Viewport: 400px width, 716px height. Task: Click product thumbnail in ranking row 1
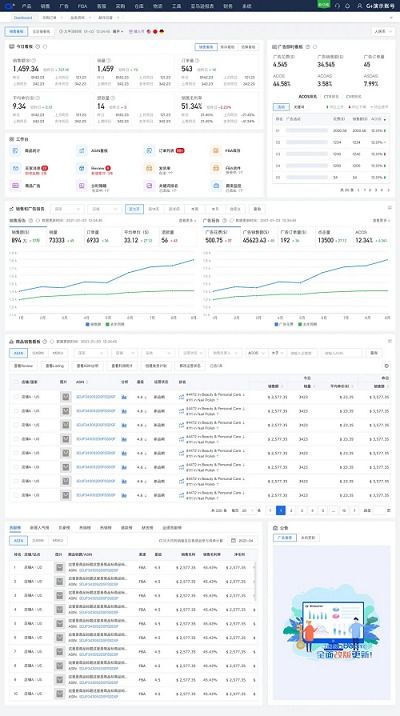pyautogui.click(x=59, y=568)
